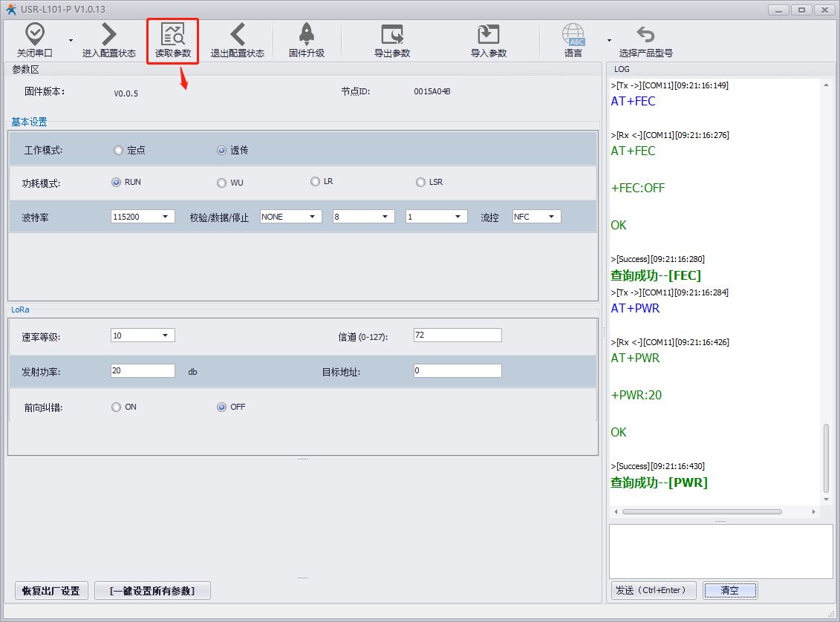Screen dimensions: 840x622
Task: Click log line +FEC:OFF
Action: click(637, 188)
